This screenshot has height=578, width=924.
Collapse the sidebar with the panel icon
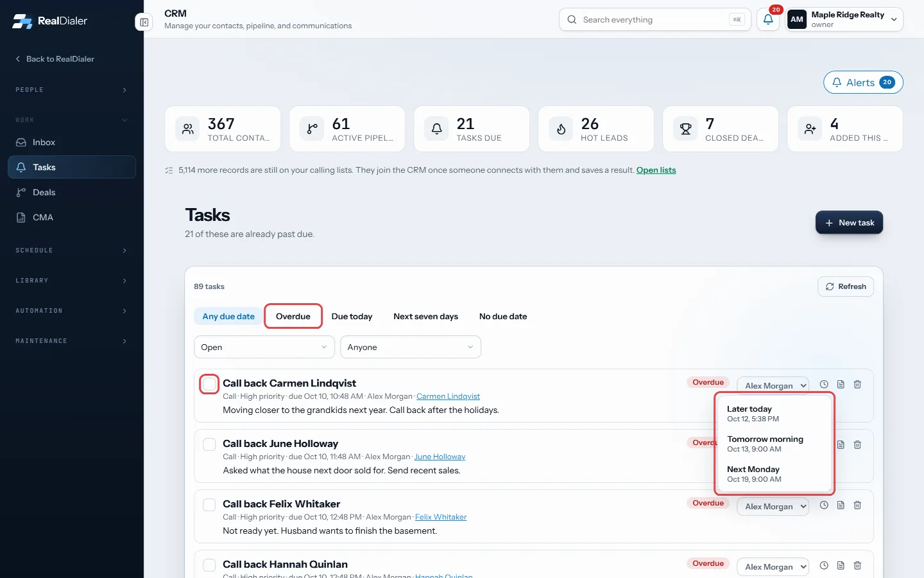click(x=144, y=22)
